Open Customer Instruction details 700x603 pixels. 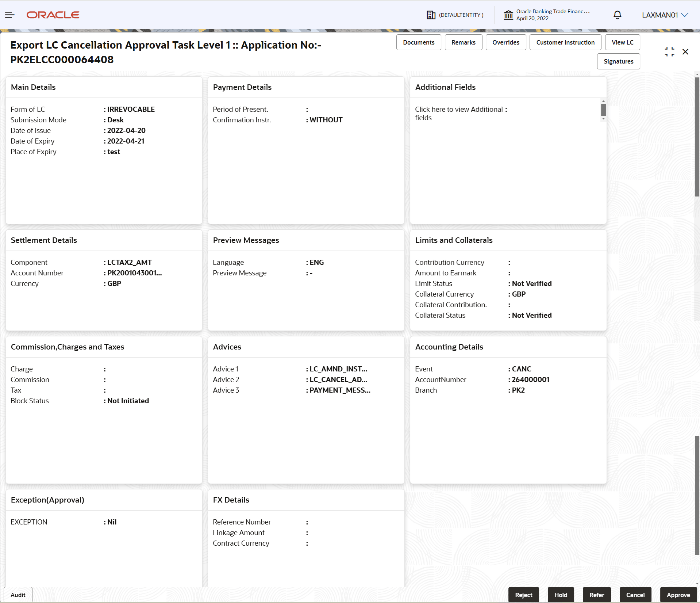point(565,42)
